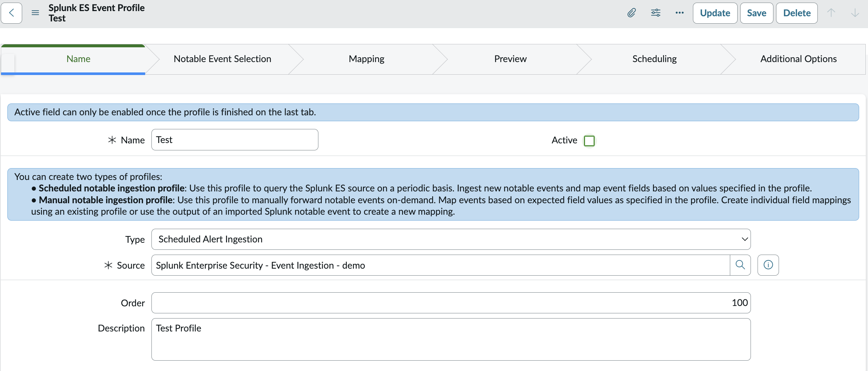Screen dimensions: 868x371
Task: Click into the Name input field
Action: [x=235, y=140]
